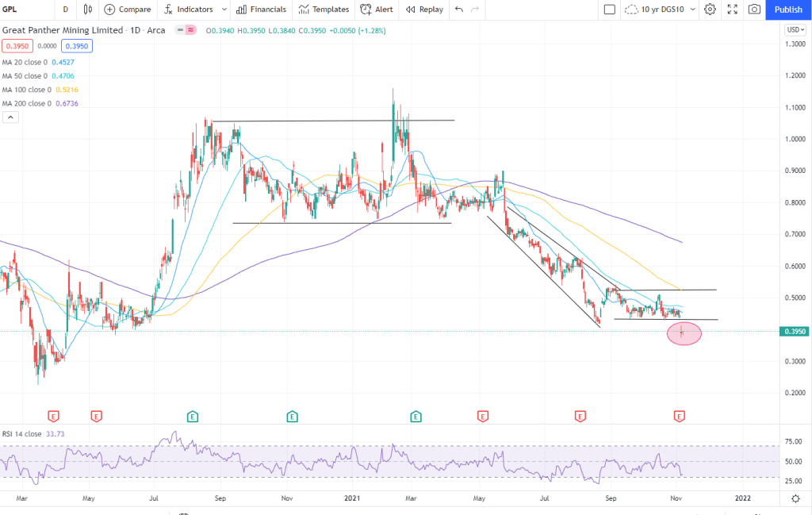Redo the chart action

coord(475,10)
